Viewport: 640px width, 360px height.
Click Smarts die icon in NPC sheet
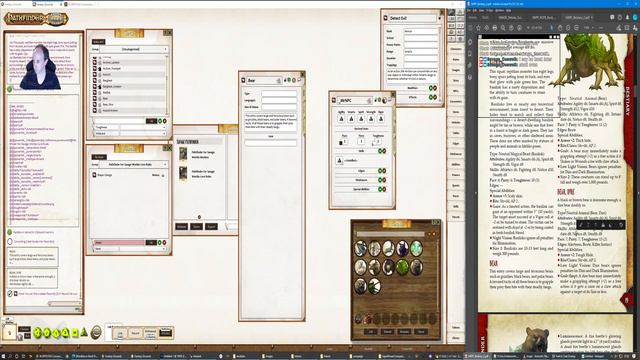[x=351, y=119]
